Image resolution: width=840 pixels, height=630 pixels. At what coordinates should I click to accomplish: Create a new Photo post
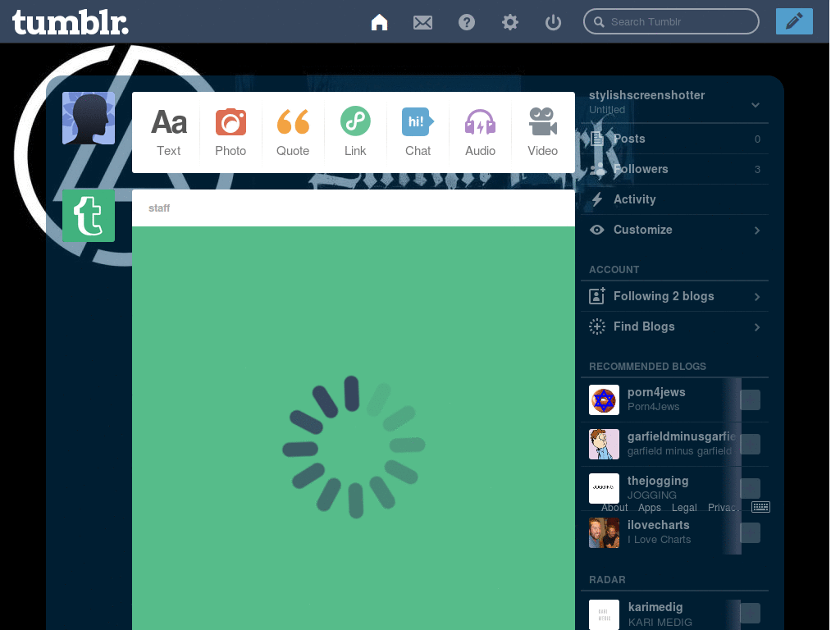click(231, 132)
